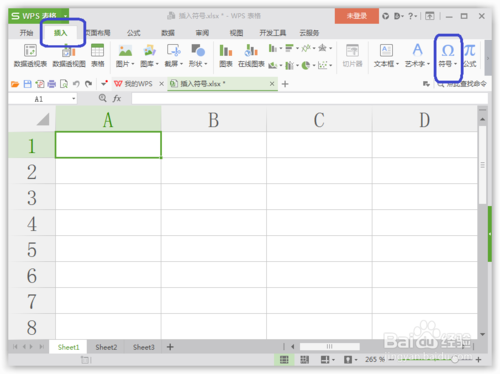The height and width of the screenshot is (374, 500).
Task: Open the Home (开始) ribbon tab
Action: [x=26, y=33]
